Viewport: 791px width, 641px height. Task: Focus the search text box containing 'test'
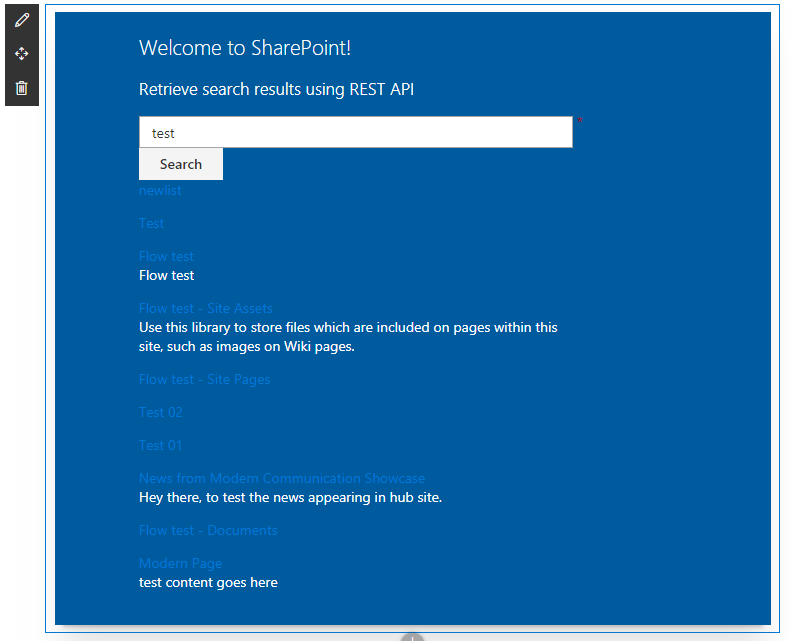click(355, 132)
